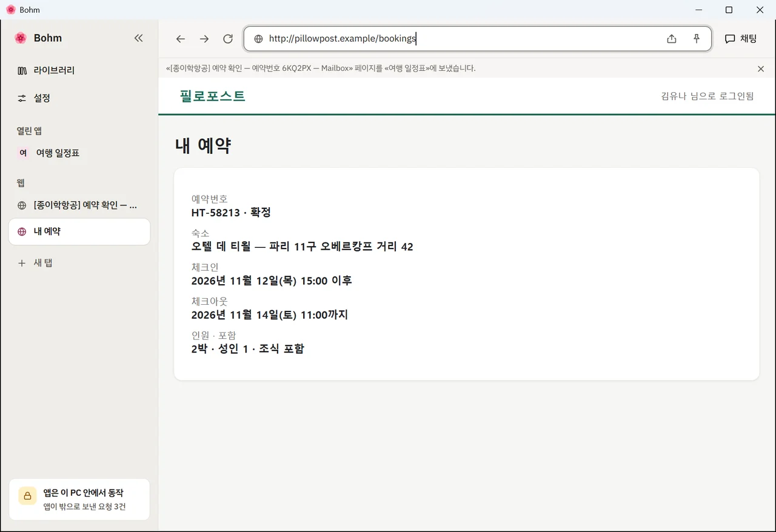Viewport: 776px width, 532px height.
Task: Pin this page with the pin icon
Action: 697,39
